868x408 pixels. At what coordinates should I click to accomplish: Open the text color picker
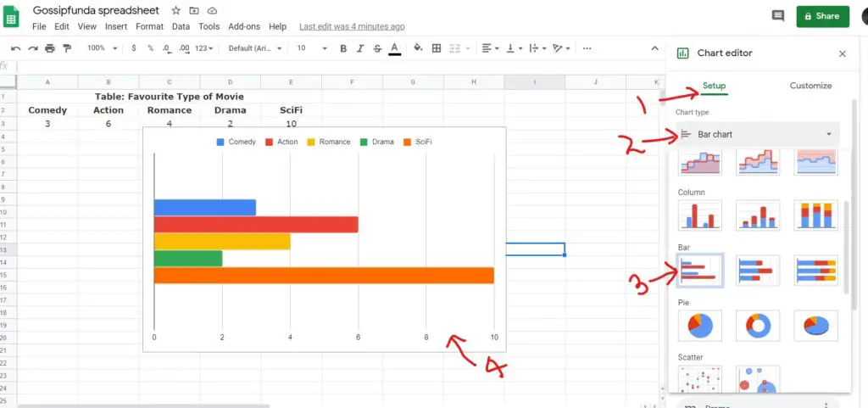[395, 48]
